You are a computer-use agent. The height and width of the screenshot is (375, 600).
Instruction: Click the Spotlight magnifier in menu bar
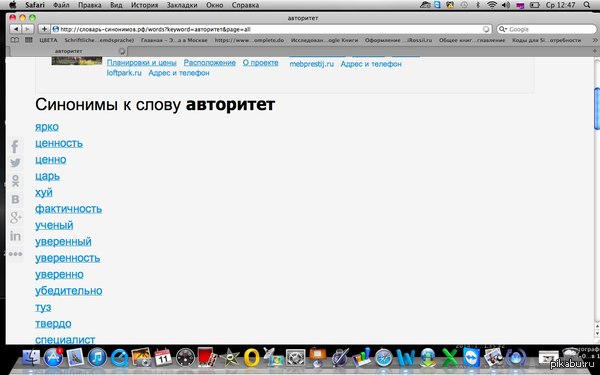pyautogui.click(x=587, y=5)
